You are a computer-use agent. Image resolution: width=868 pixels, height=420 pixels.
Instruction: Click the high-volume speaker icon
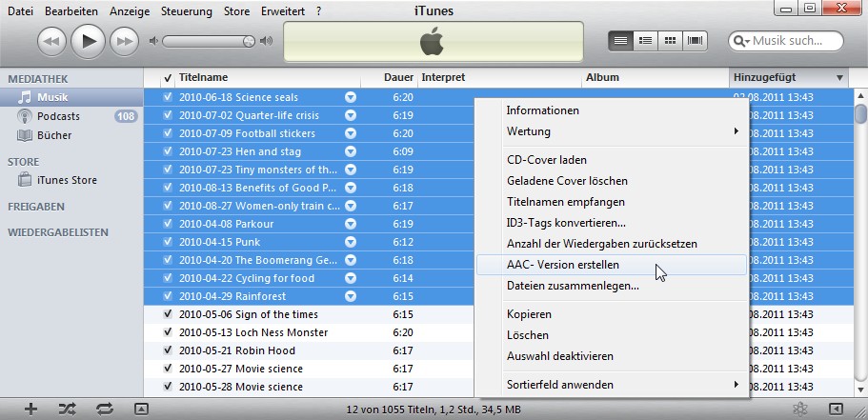[x=266, y=41]
